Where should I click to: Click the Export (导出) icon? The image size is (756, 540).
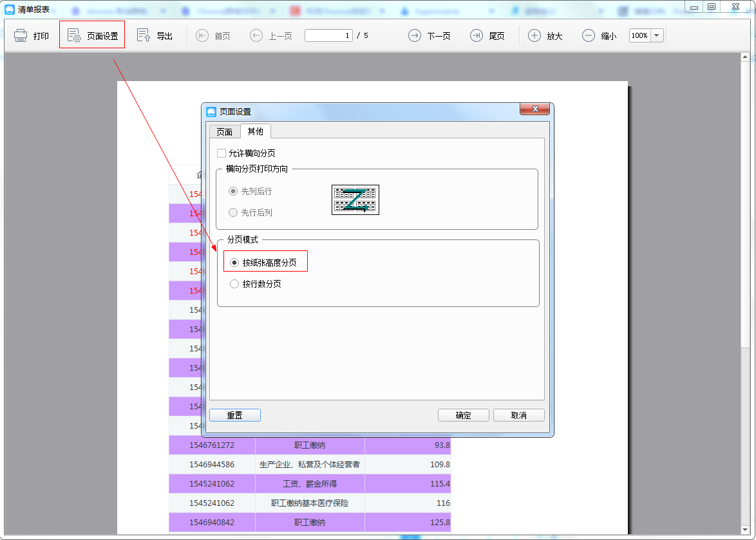tap(144, 36)
